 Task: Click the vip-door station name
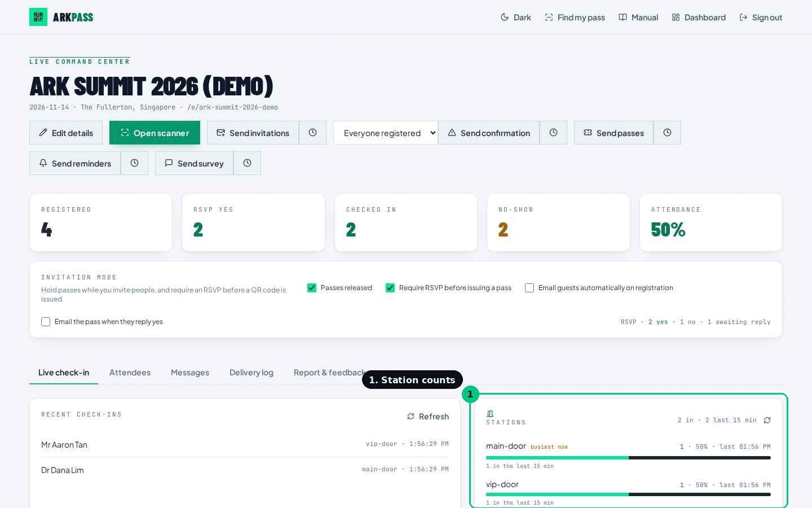click(x=502, y=484)
